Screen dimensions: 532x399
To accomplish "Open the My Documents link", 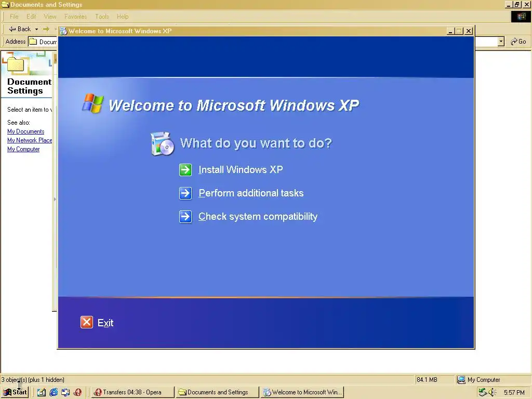I will tap(26, 131).
